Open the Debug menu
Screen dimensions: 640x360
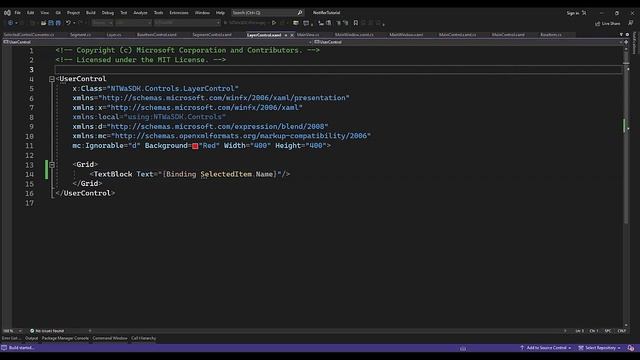click(108, 13)
